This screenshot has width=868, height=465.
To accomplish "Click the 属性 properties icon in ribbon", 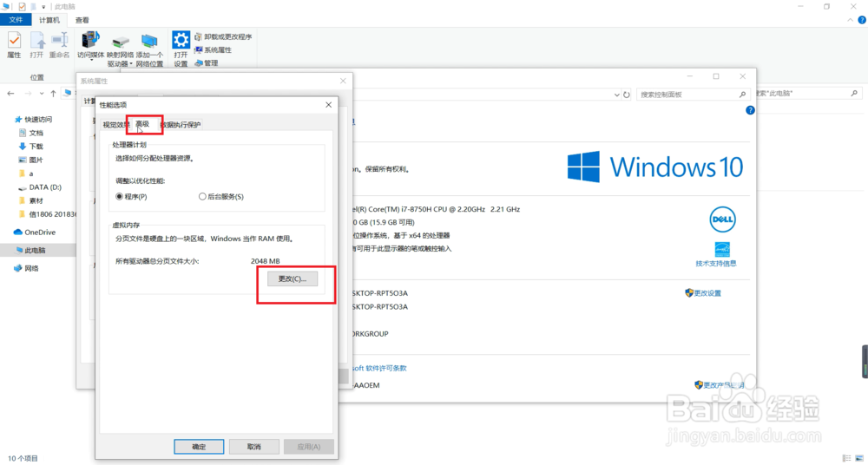I will [x=14, y=45].
